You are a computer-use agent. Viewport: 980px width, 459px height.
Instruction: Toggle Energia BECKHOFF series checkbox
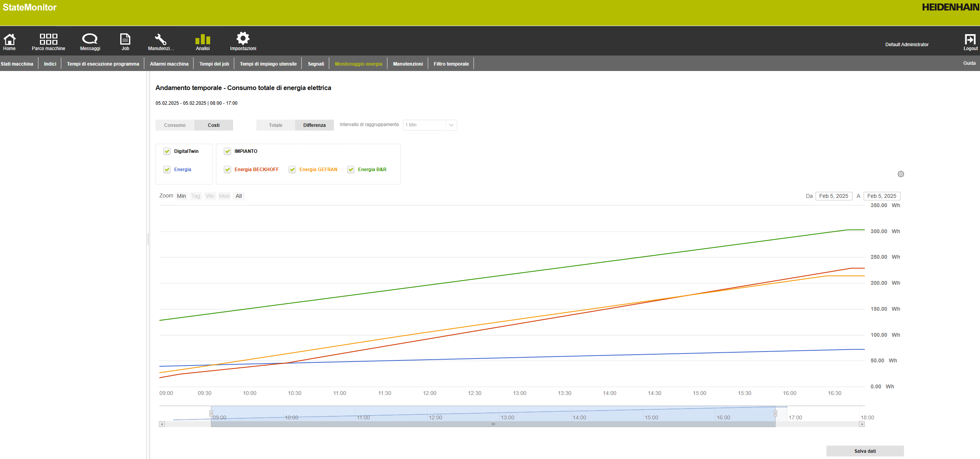228,170
